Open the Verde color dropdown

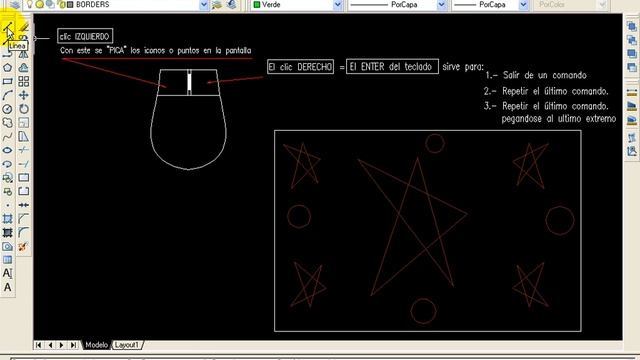click(x=338, y=5)
